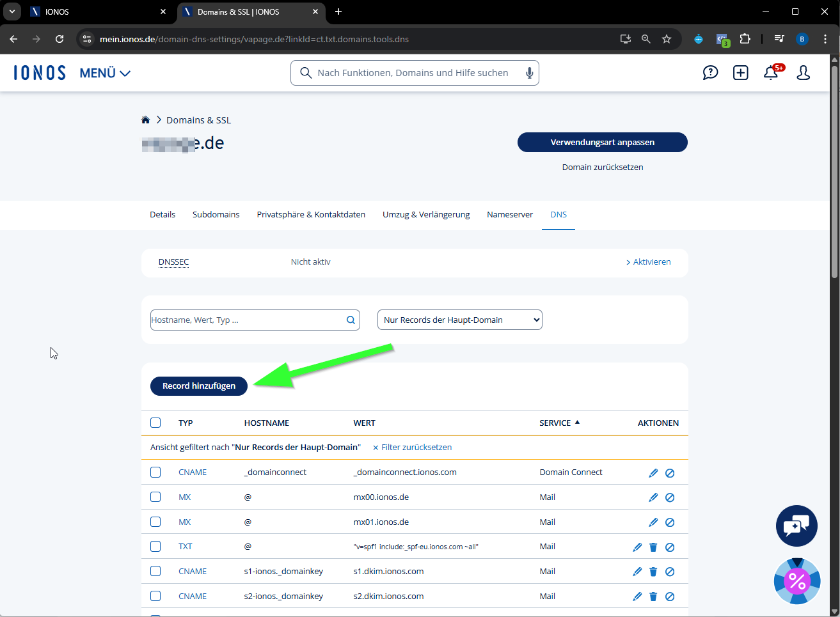The height and width of the screenshot is (617, 840).
Task: Disable the TXT spf1 record
Action: [x=670, y=547]
